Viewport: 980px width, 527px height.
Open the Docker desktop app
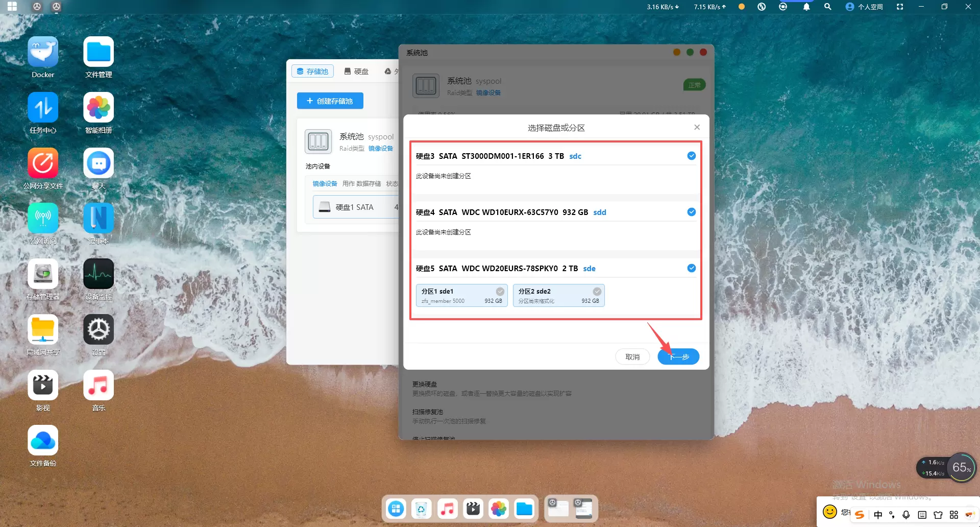(x=43, y=53)
